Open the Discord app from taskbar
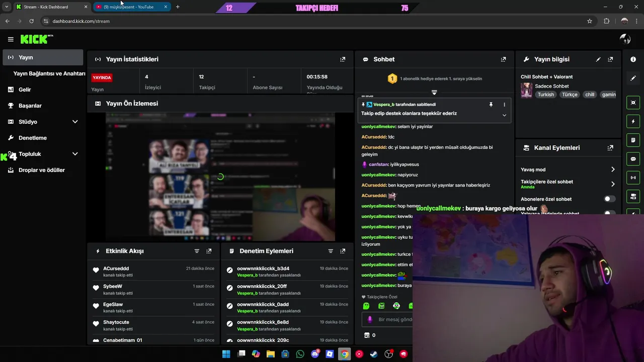Image resolution: width=644 pixels, height=362 pixels. [315, 354]
